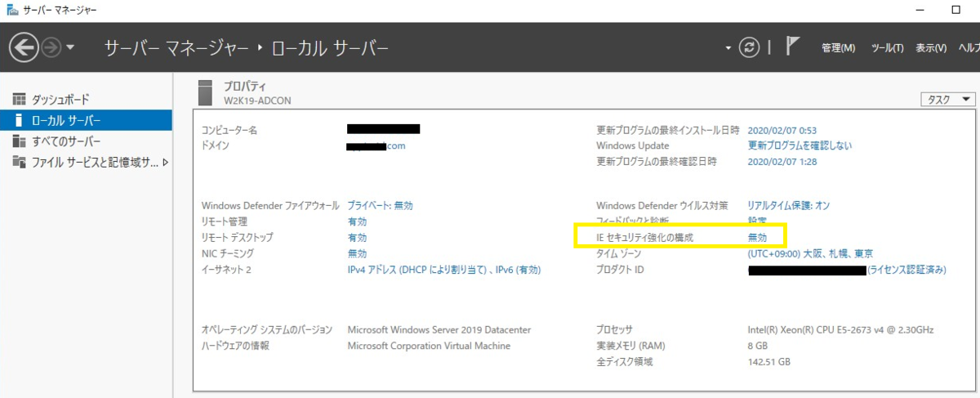Click the ローカル サーバー sidebar icon
Viewport: 980px width, 398px height.
click(20, 120)
